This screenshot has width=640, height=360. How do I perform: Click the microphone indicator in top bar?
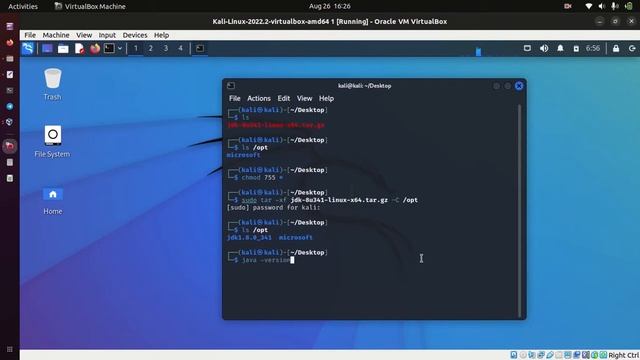(x=615, y=6)
